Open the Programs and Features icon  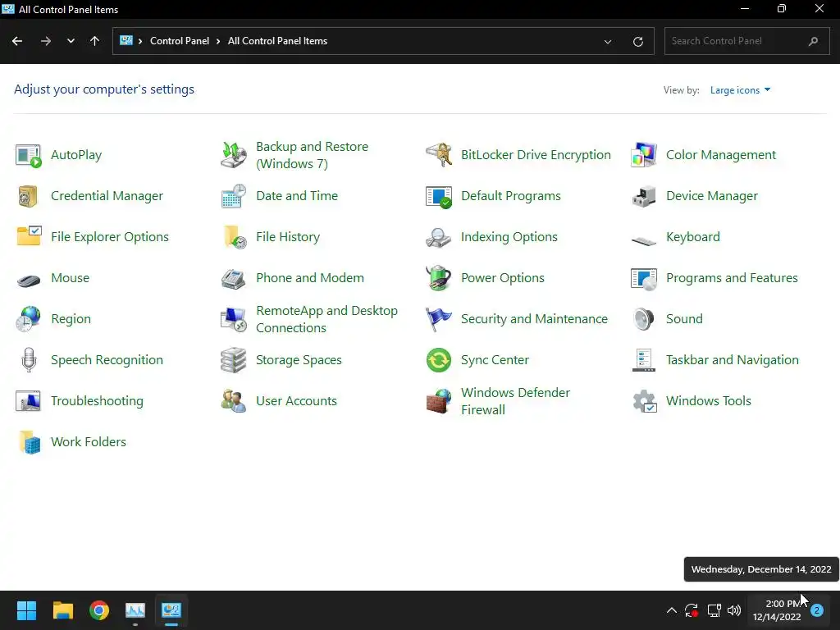coord(644,278)
